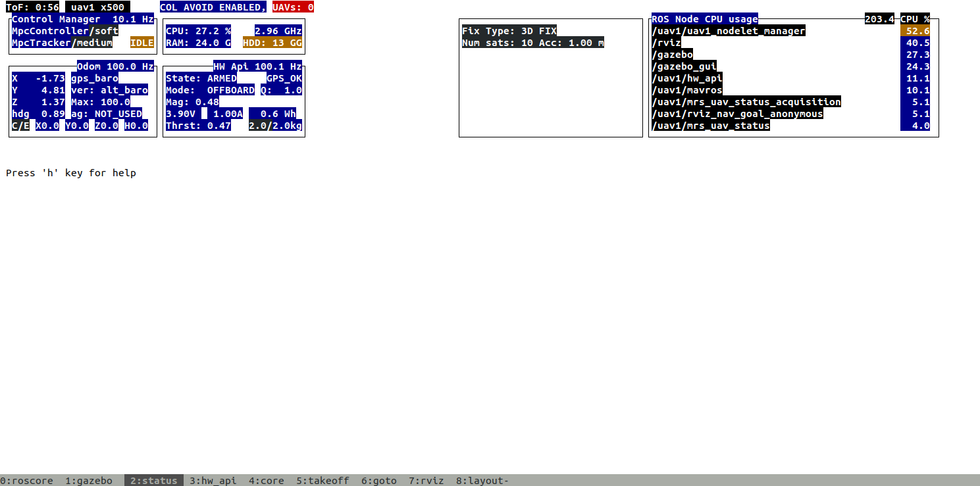Click the orange IDLE status badge
This screenshot has height=486, width=980.
pos(142,43)
